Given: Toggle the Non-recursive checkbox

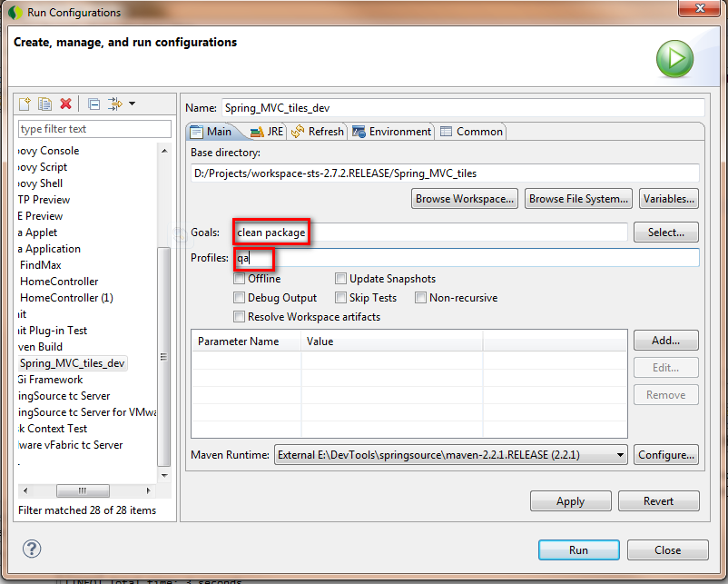Looking at the screenshot, I should [x=420, y=298].
